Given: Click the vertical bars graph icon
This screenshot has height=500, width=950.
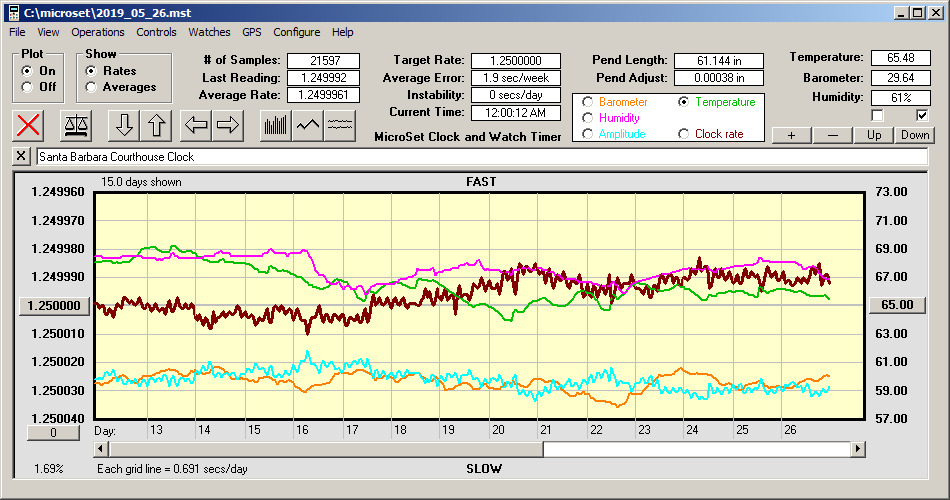Looking at the screenshot, I should tap(276, 125).
